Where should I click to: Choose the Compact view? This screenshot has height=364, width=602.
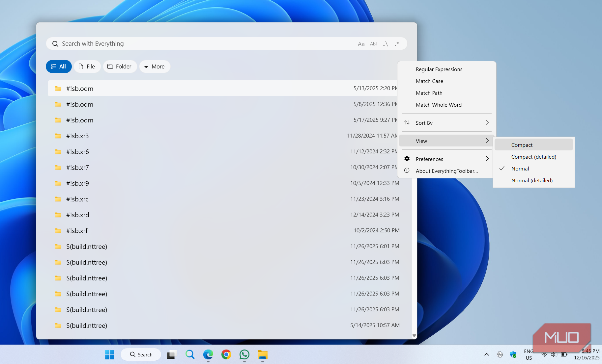pyautogui.click(x=534, y=145)
